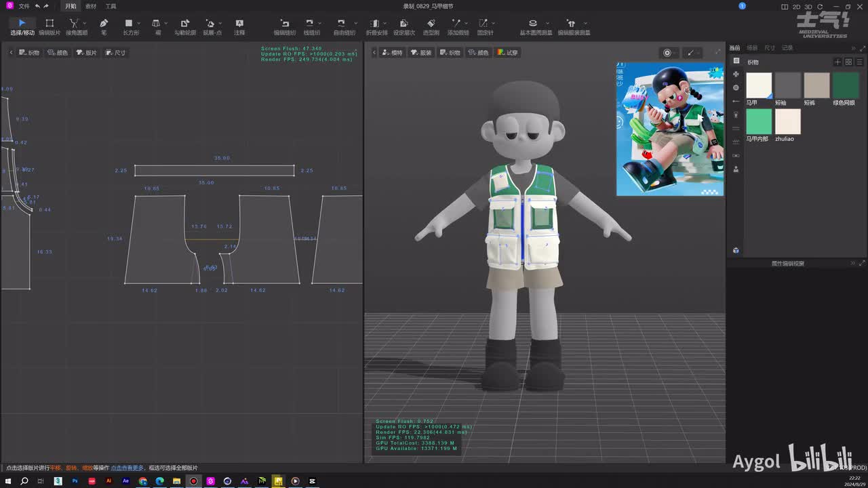Screen dimensions: 868x488
Task: Add a new fabric with plus icon
Action: [x=837, y=62]
